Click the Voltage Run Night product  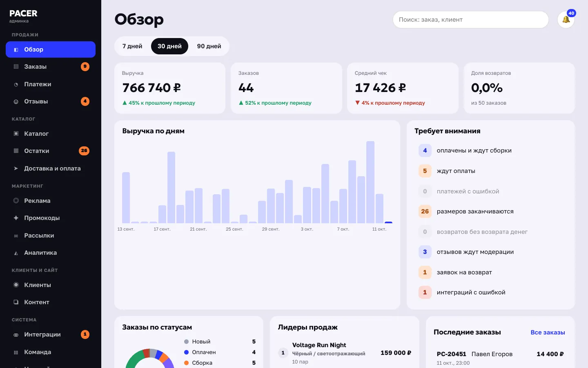tap(319, 345)
